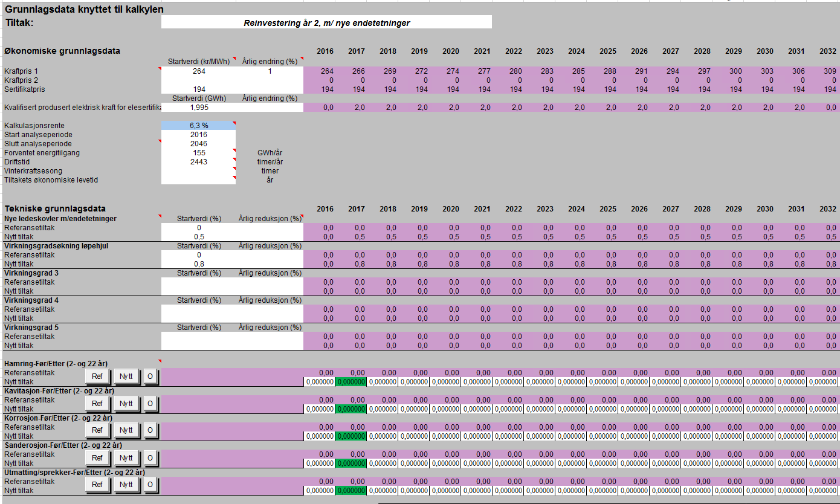Viewport: 840px width, 504px height.
Task: Click the Korrosjon-Før/Etter (2- og 22 år) label
Action: coord(59,418)
